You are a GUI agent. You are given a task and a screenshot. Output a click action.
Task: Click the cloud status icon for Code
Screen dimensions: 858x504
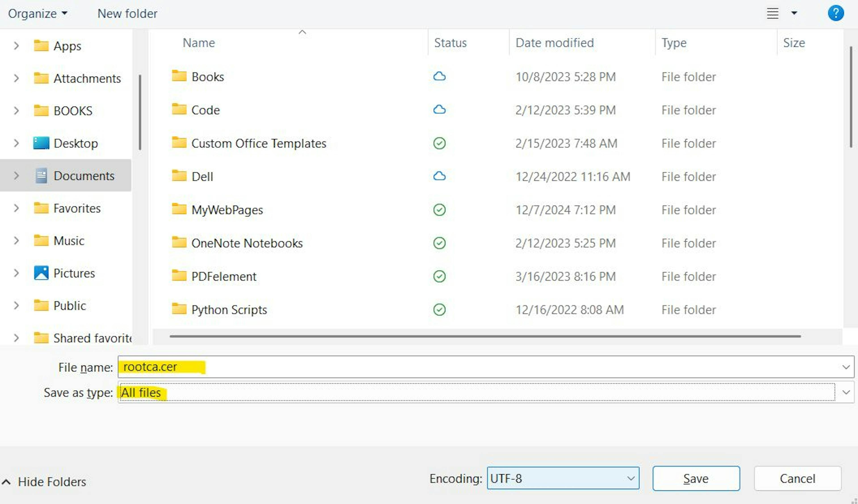click(439, 110)
